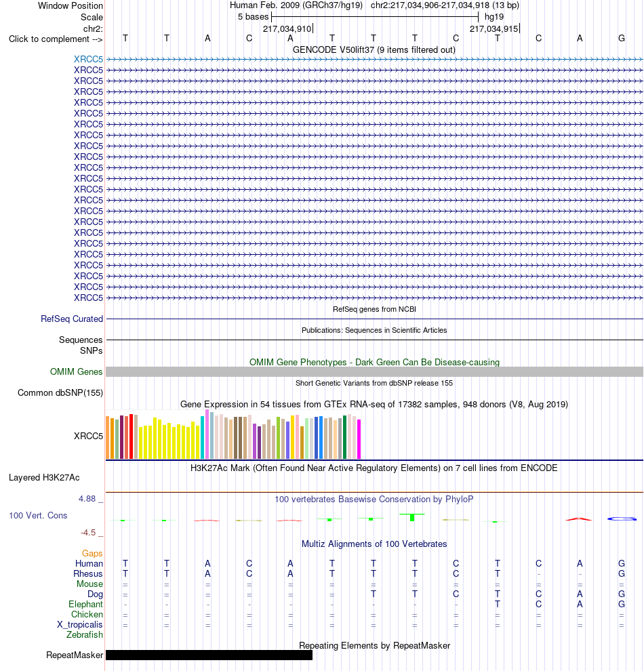Click 'Human Feb. 2009 (GRCh37/hg19)' assembly text
644x671 pixels.
click(296, 5)
